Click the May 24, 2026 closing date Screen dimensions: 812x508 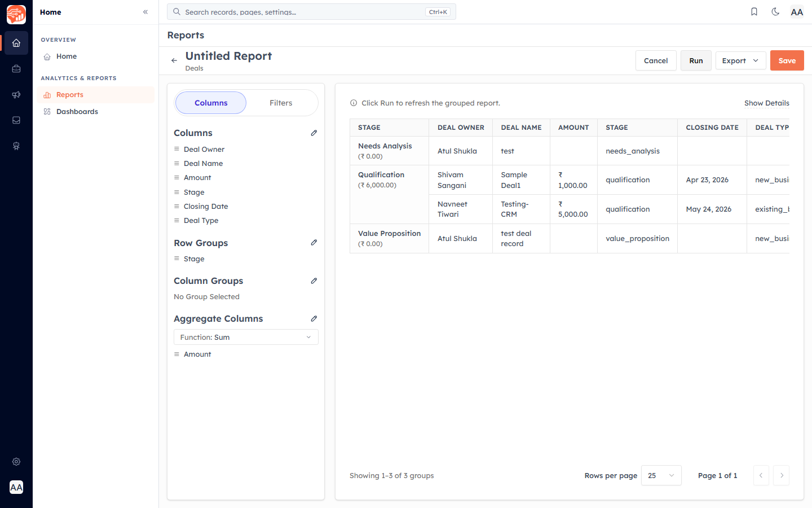point(712,209)
